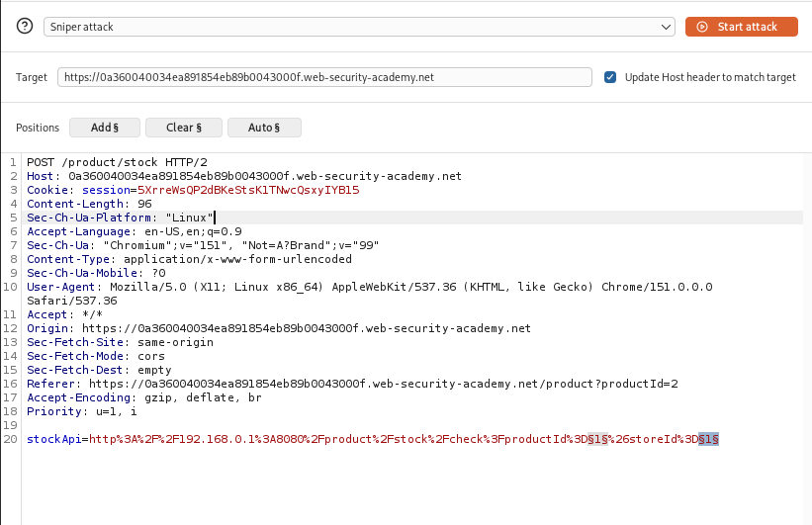
Task: Click the Target label
Action: (31, 78)
